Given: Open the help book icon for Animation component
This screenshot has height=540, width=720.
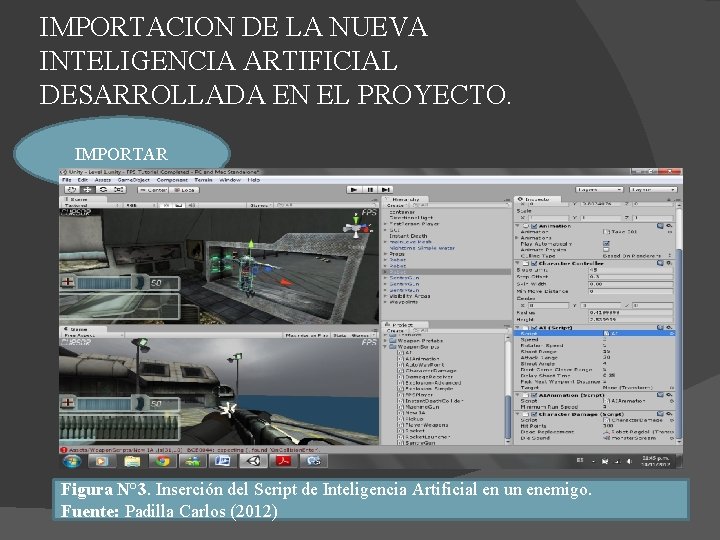Looking at the screenshot, I should tap(660, 226).
